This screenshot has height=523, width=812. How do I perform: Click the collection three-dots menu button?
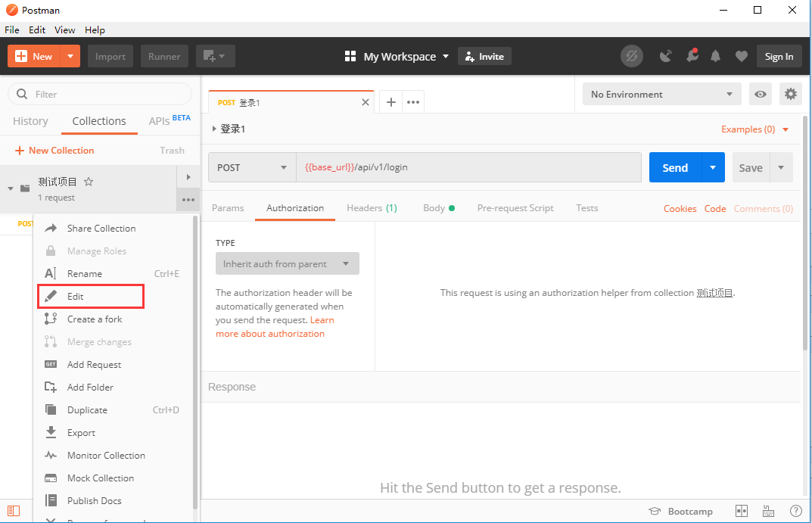[x=188, y=200]
